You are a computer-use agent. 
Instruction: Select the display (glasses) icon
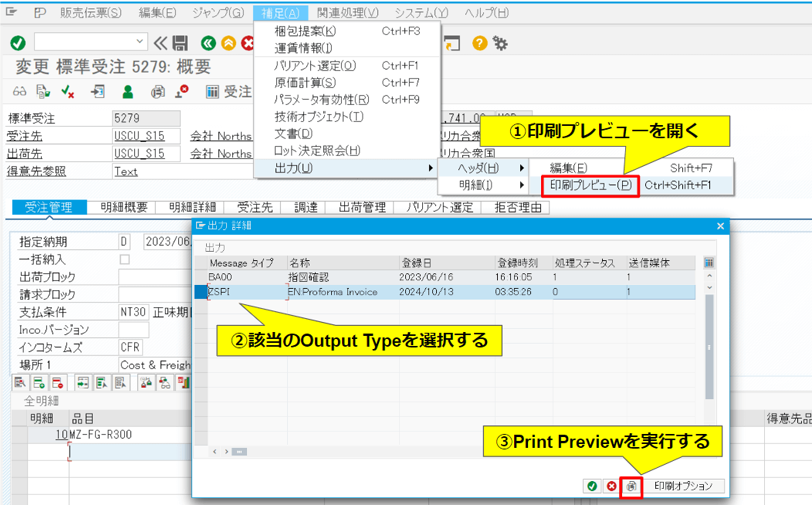22,92
